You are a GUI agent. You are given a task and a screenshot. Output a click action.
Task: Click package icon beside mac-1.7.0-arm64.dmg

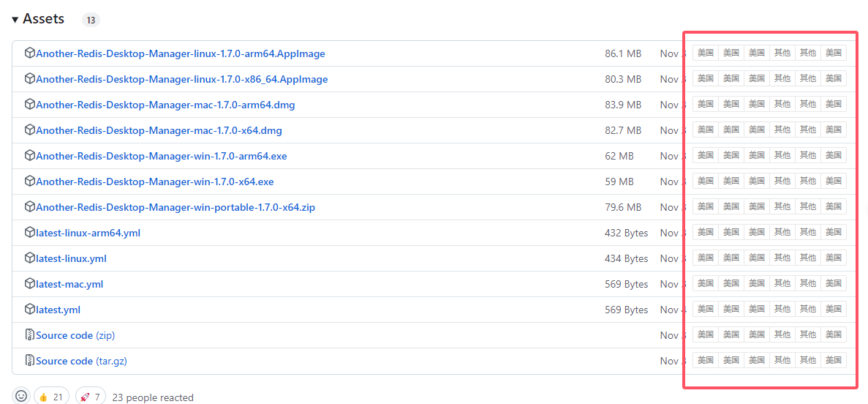click(x=30, y=104)
